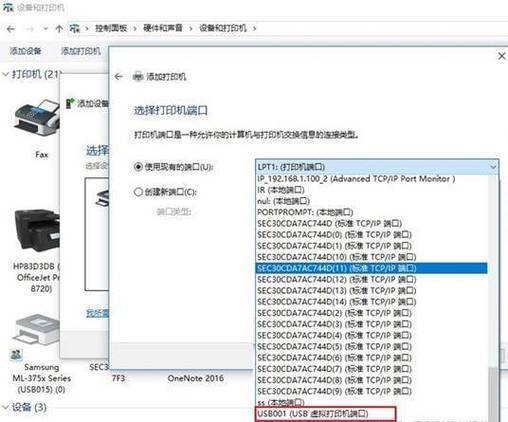Close the 添加打印机 dialog

pyautogui.click(x=501, y=56)
